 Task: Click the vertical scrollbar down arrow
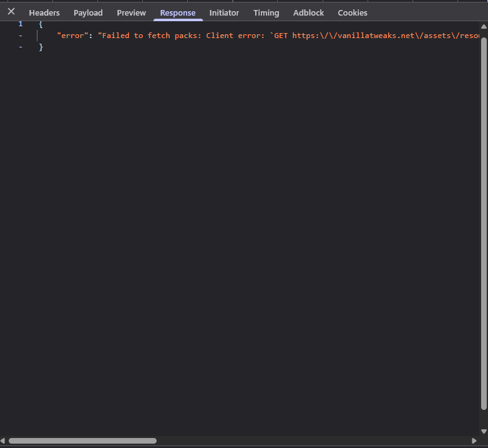coord(484,431)
